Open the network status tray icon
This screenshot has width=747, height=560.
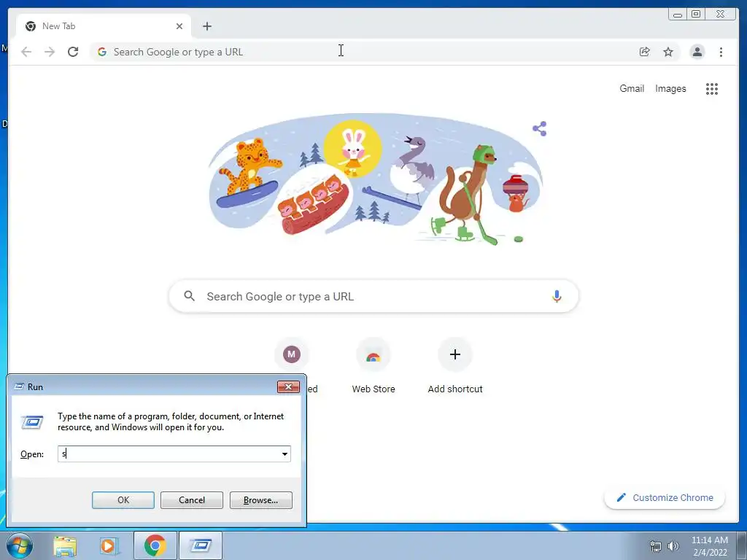656,546
